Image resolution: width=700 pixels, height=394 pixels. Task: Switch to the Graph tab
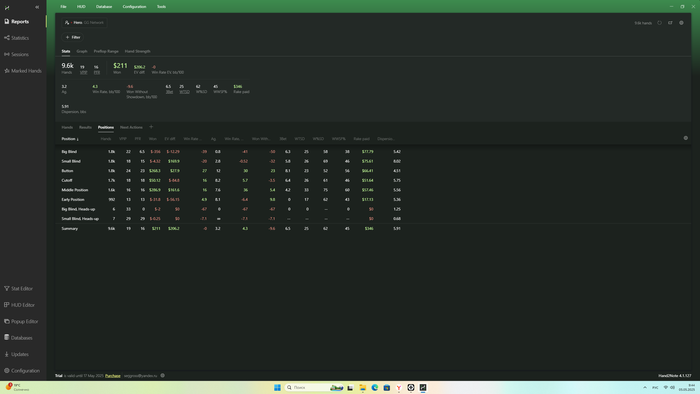click(x=82, y=51)
